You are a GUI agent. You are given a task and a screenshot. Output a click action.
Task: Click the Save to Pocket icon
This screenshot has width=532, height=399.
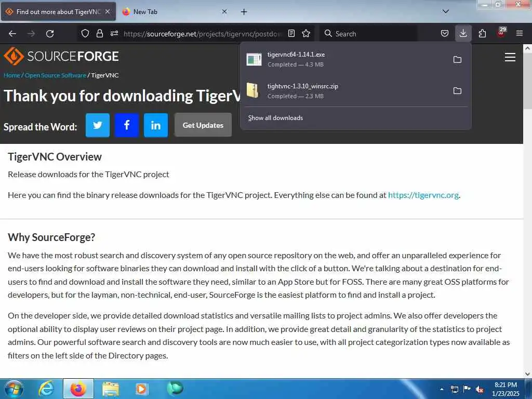point(445,33)
